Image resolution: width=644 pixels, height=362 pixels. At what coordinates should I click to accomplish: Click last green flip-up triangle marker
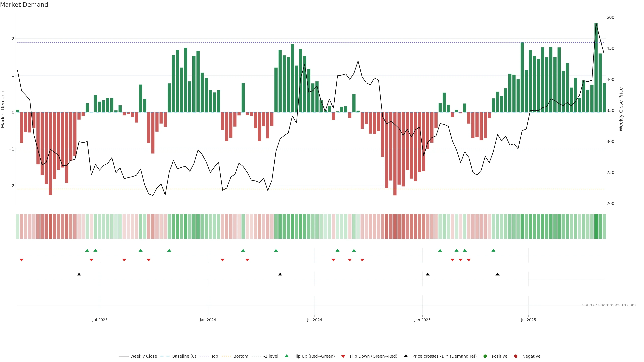click(493, 250)
